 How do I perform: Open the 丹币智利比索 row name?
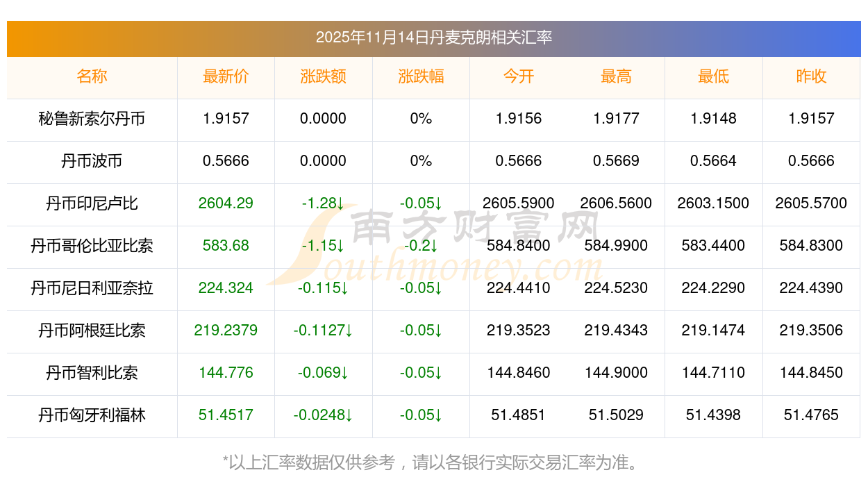[x=92, y=373]
